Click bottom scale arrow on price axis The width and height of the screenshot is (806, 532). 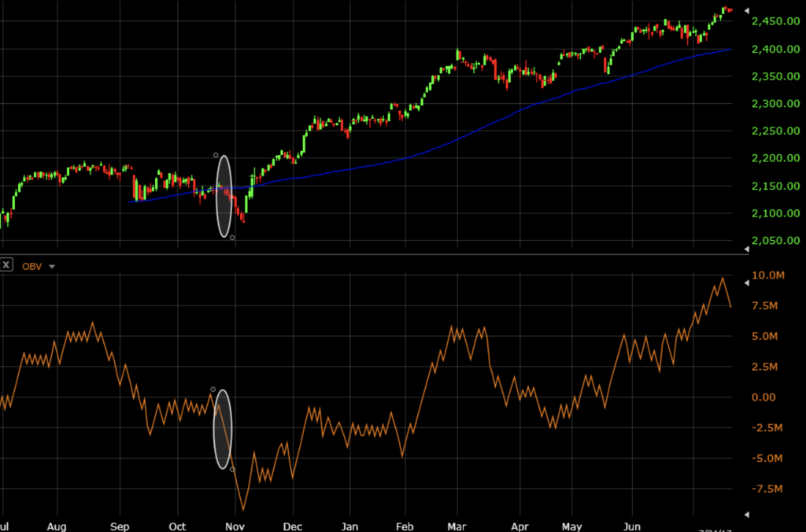tap(746, 249)
